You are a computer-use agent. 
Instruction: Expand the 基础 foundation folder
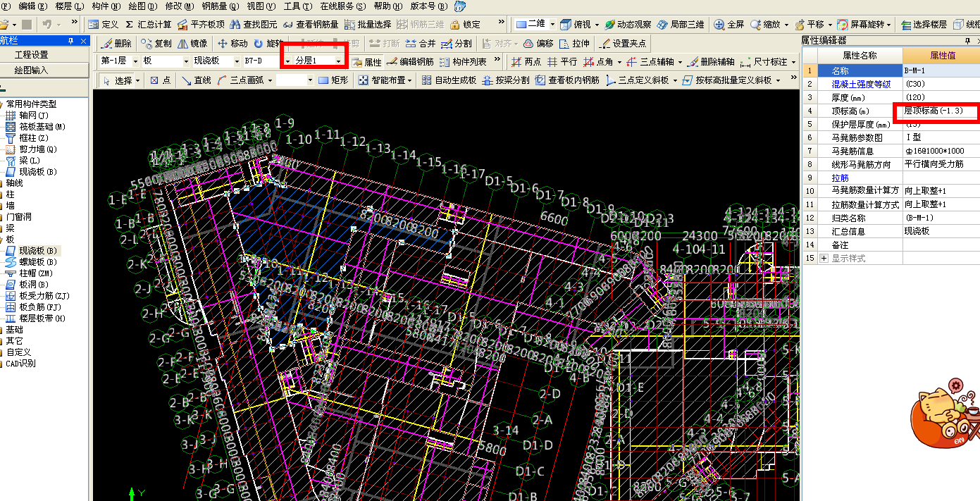[x=14, y=330]
